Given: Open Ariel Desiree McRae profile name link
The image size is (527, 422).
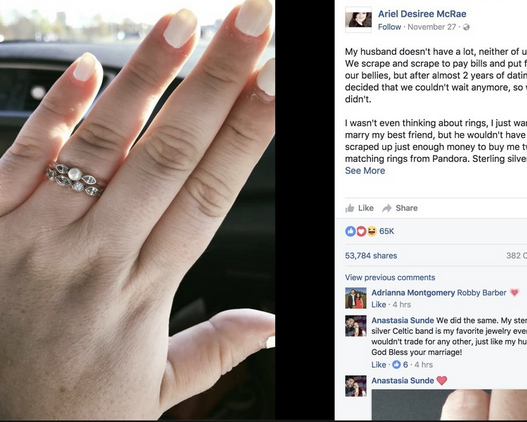Looking at the screenshot, I should coord(422,14).
